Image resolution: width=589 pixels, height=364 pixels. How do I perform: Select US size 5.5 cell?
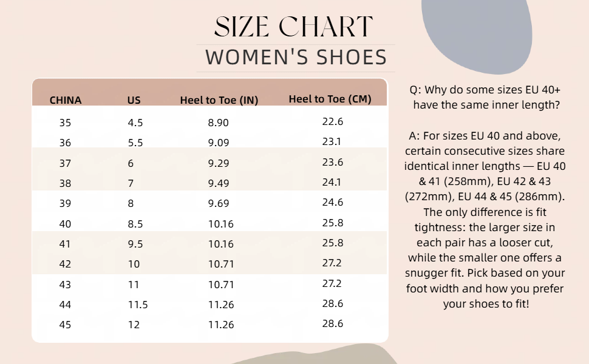(135, 143)
